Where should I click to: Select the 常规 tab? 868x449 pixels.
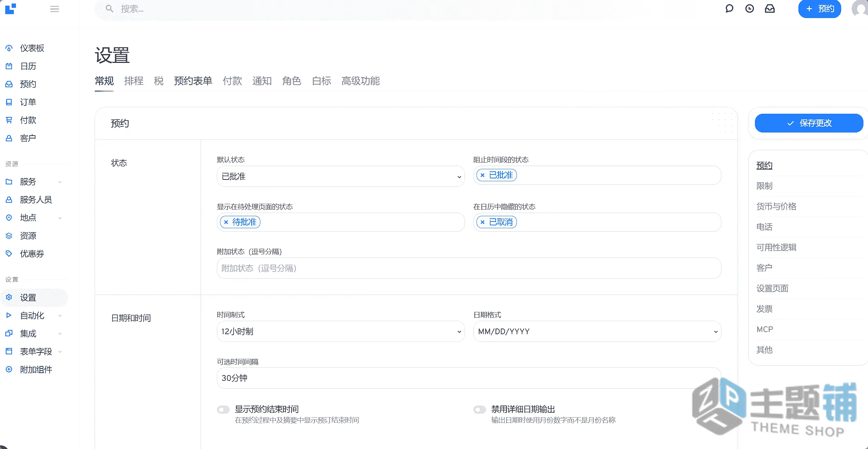[x=104, y=81]
